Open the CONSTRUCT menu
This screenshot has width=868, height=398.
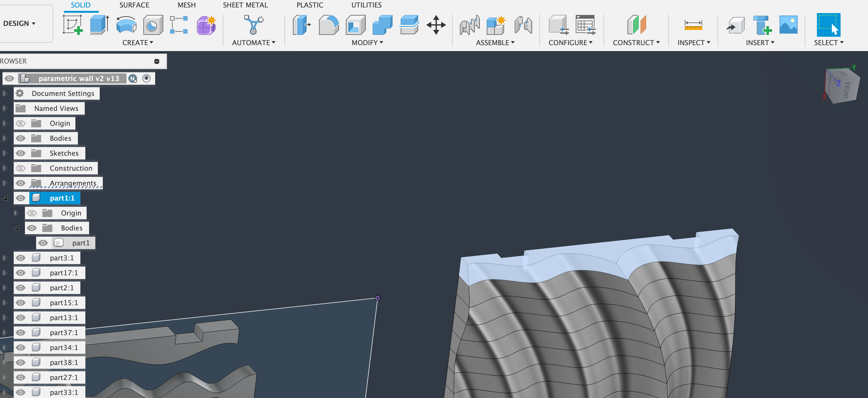pos(636,43)
